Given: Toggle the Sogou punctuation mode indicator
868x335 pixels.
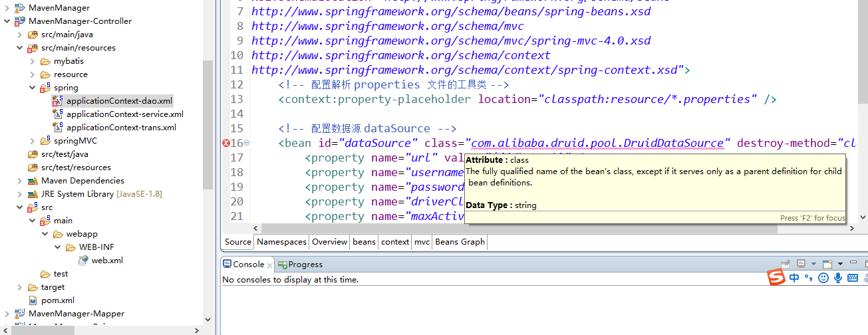Looking at the screenshot, I should 808,278.
